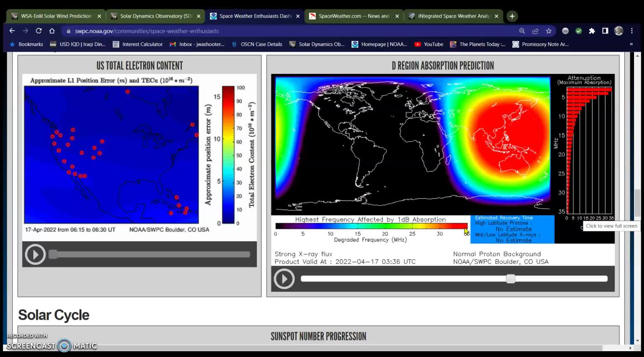Viewport: 644px width, 357px height.
Task: Click the scrollbar down arrow
Action: tap(638, 340)
